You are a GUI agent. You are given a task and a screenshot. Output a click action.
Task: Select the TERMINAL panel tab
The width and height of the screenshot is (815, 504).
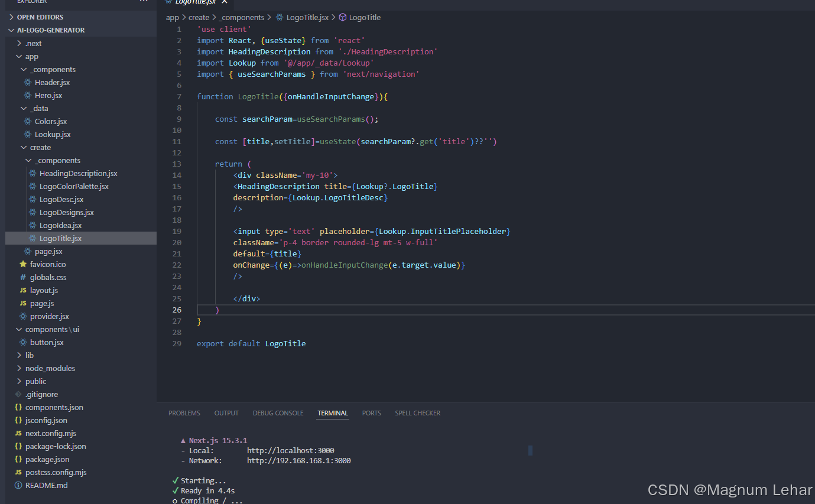333,413
